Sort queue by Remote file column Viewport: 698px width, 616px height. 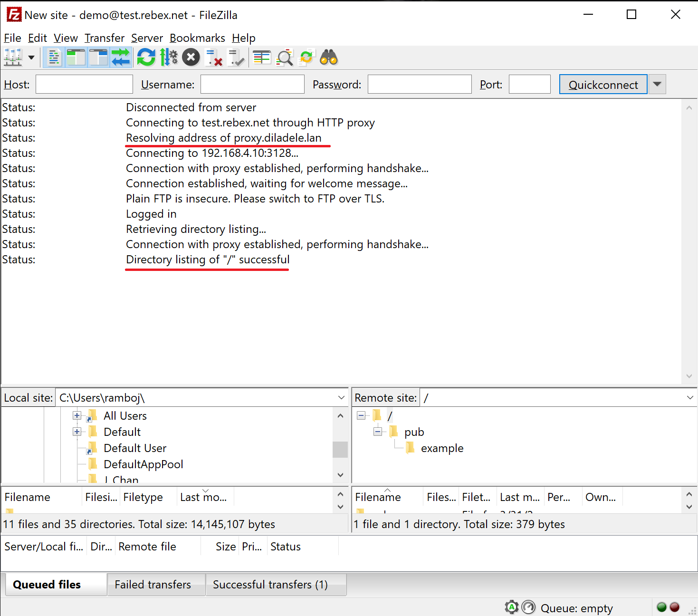(158, 547)
